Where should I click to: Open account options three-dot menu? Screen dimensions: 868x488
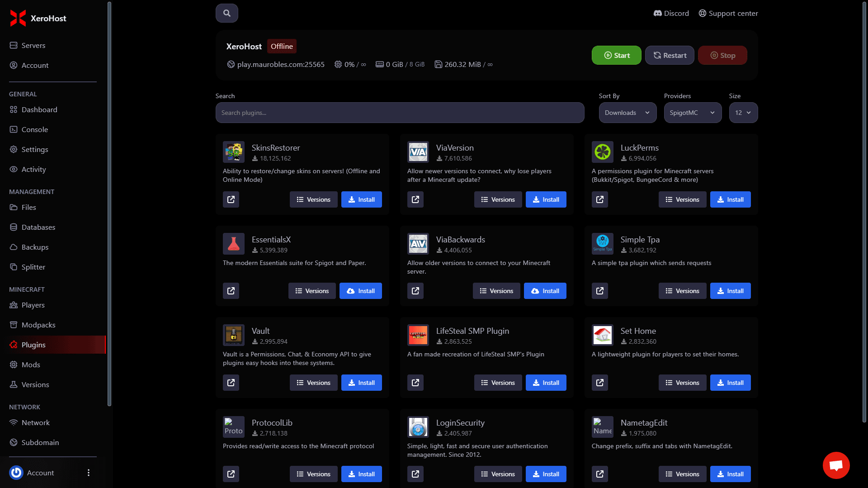89,473
